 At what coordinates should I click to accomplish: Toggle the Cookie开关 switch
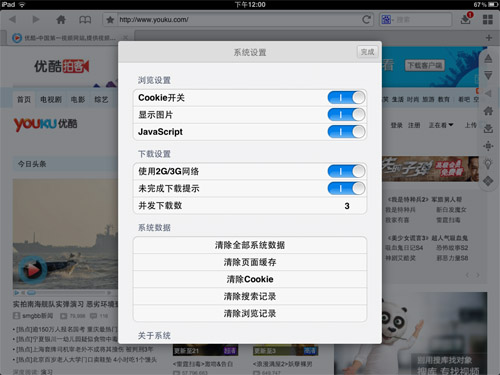tap(346, 98)
